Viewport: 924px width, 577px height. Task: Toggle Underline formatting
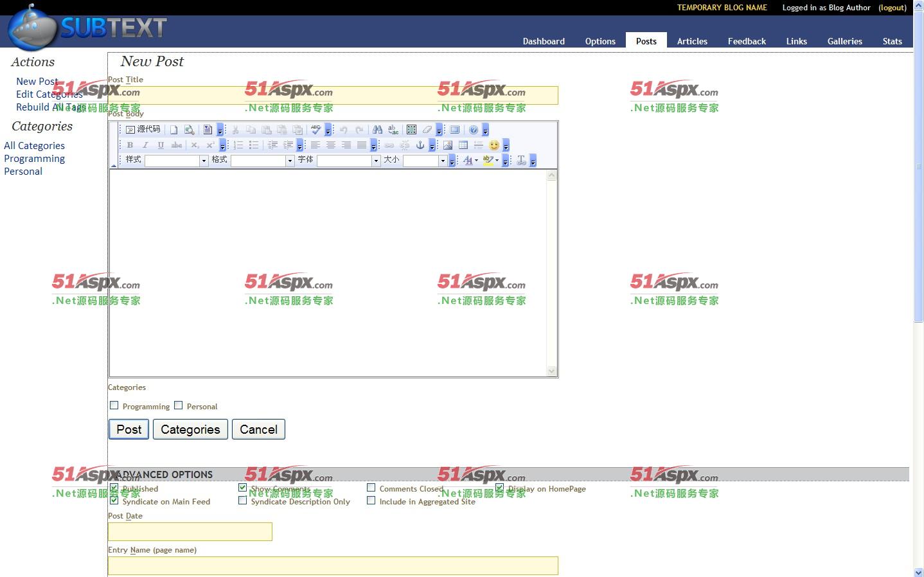coord(161,145)
